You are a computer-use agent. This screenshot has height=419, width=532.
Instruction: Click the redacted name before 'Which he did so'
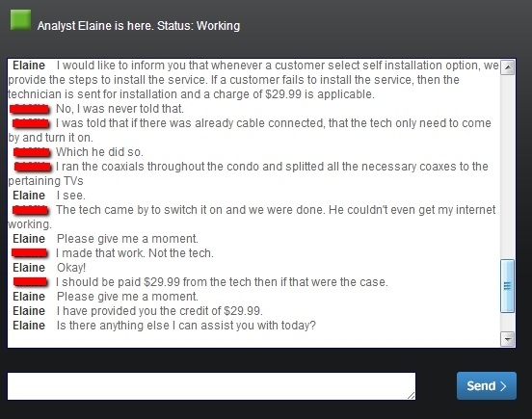point(32,152)
